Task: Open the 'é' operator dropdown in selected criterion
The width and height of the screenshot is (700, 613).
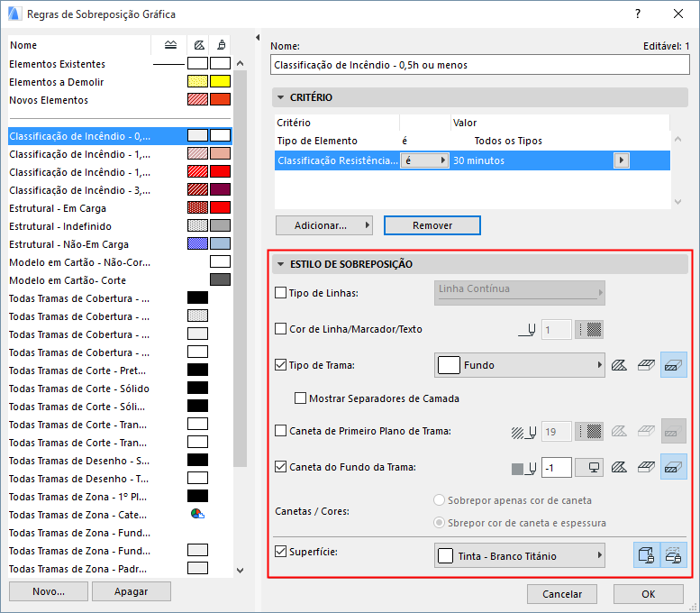Action: (424, 160)
